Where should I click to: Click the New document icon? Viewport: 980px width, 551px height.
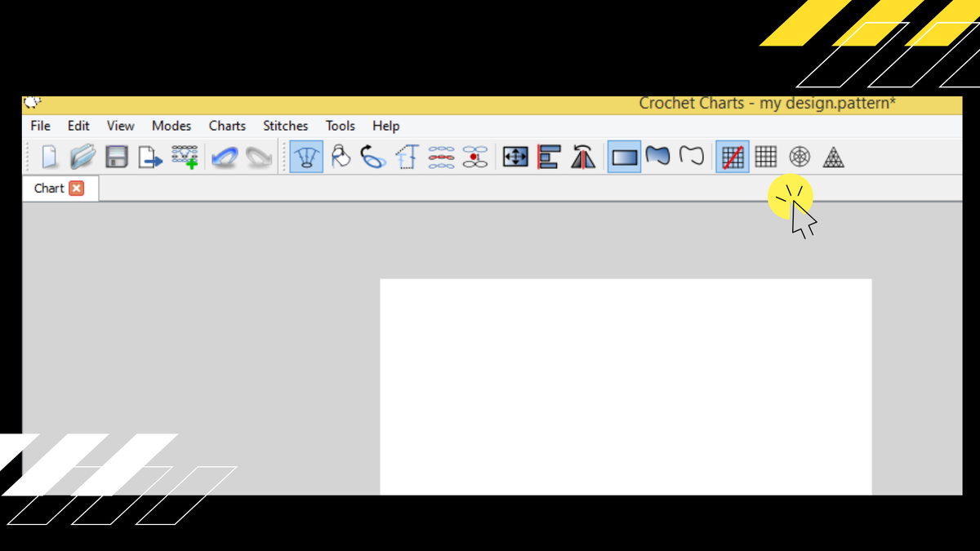tap(50, 157)
